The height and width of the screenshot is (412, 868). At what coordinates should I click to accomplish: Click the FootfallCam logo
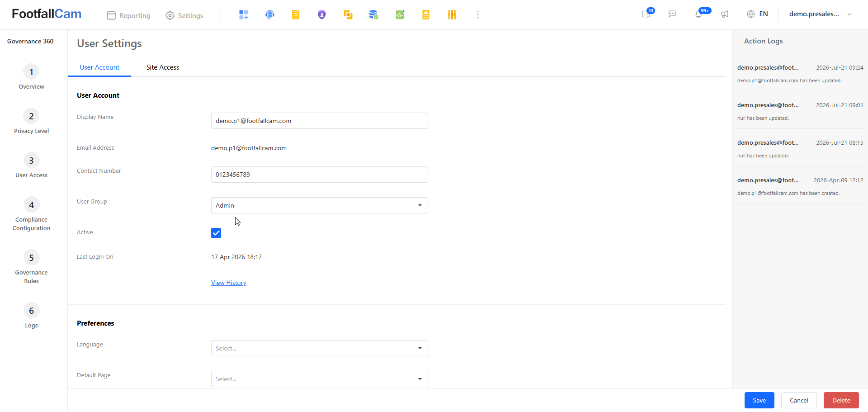pos(47,14)
